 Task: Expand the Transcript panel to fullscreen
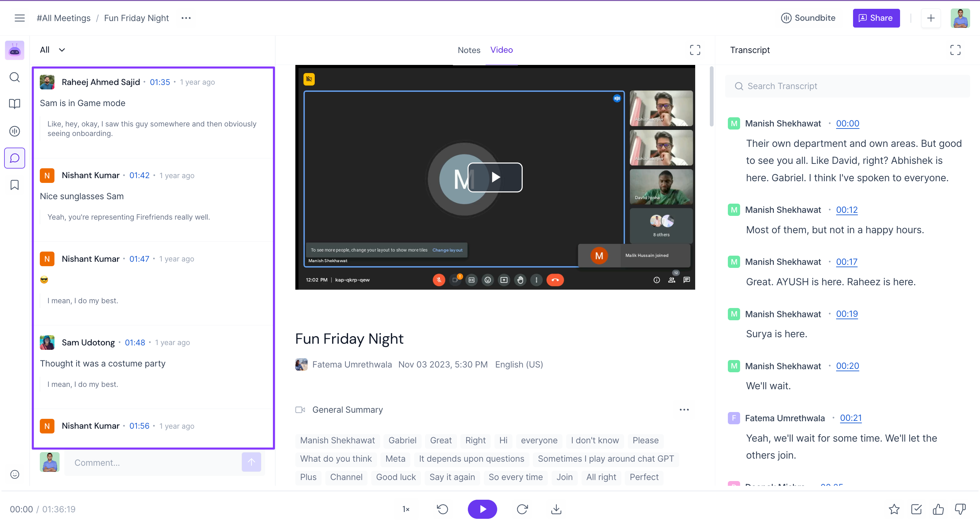pos(955,50)
